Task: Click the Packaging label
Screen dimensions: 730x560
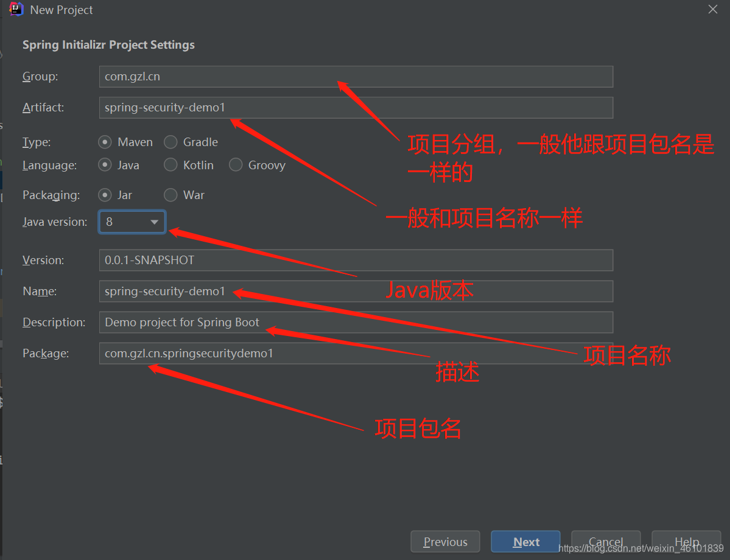Action: [x=51, y=195]
